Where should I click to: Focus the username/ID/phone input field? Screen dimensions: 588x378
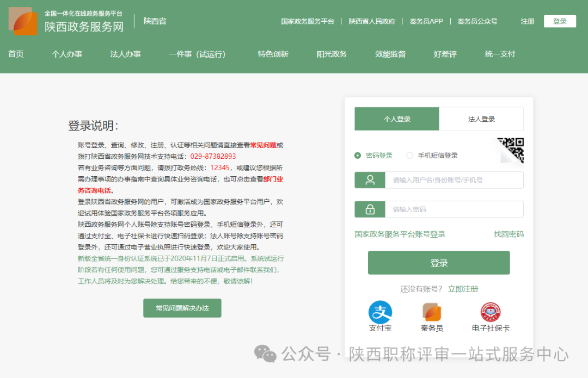pos(454,180)
